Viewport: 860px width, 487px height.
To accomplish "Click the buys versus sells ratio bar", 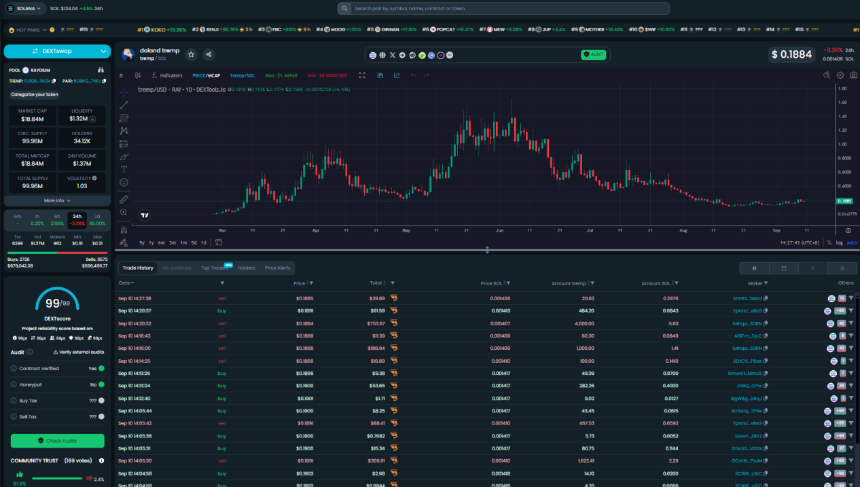I will click(57, 253).
